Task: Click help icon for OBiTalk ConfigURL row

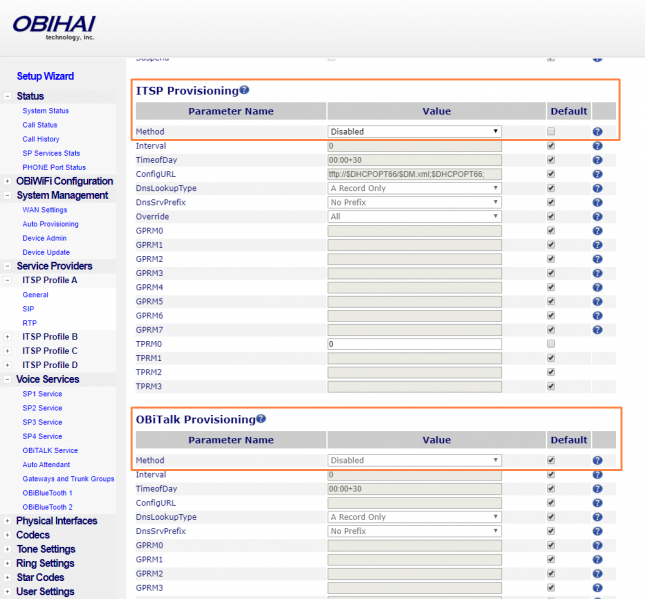Action: coord(597,503)
